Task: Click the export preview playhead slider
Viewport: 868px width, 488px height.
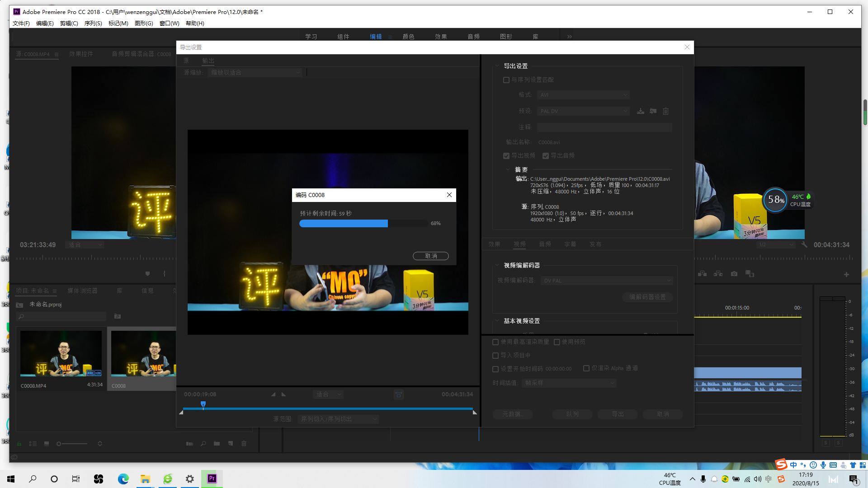Action: tap(203, 404)
